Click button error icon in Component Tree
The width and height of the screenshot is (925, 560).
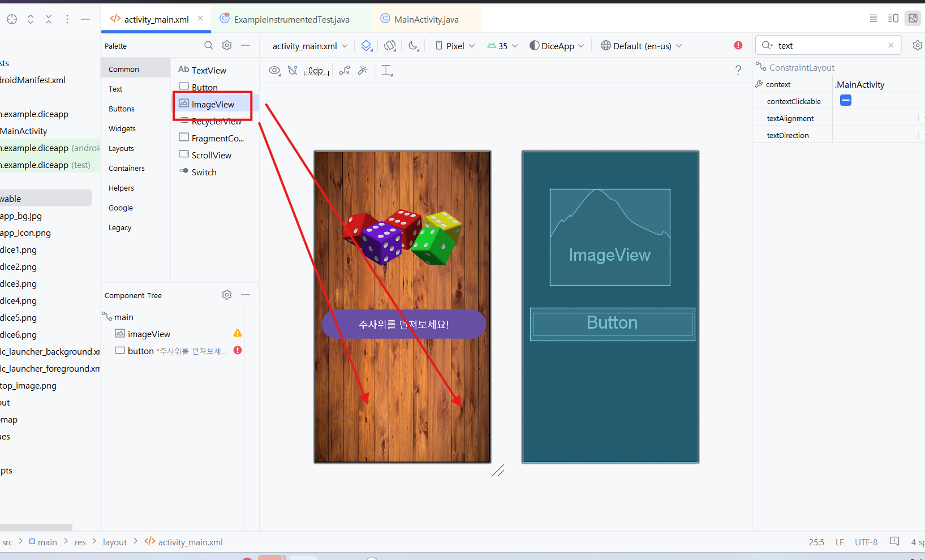(x=238, y=350)
